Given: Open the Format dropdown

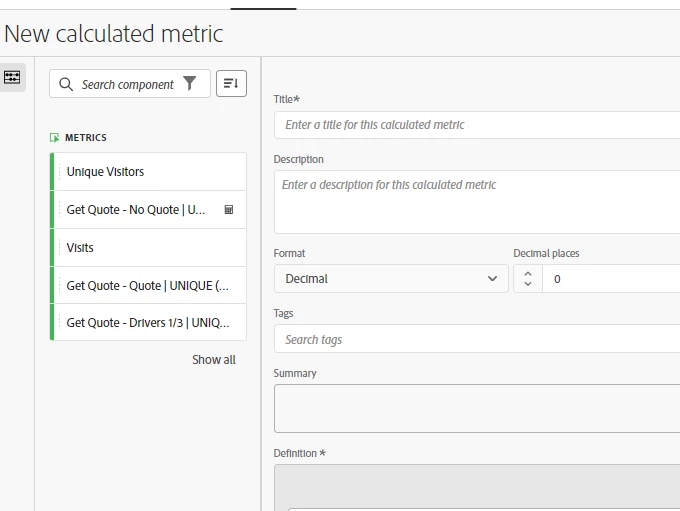Looking at the screenshot, I should 391,279.
